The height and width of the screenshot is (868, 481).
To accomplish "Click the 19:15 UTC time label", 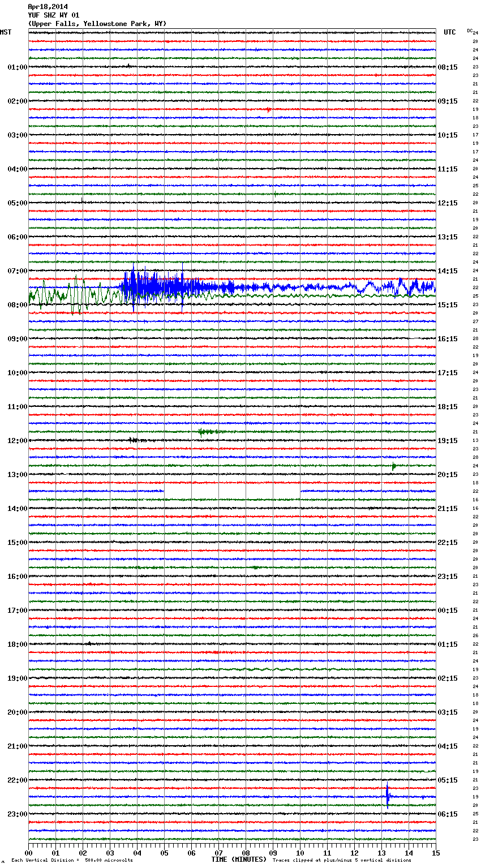I will 448,441.
